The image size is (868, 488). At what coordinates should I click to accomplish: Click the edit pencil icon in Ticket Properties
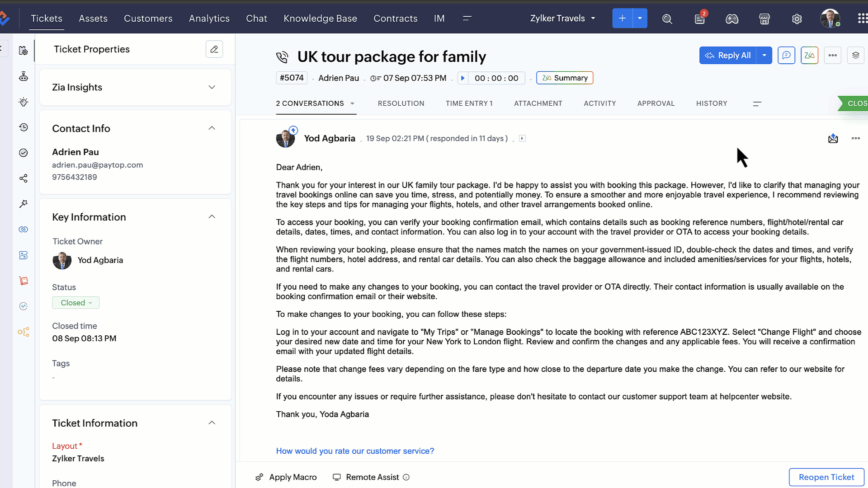214,49
